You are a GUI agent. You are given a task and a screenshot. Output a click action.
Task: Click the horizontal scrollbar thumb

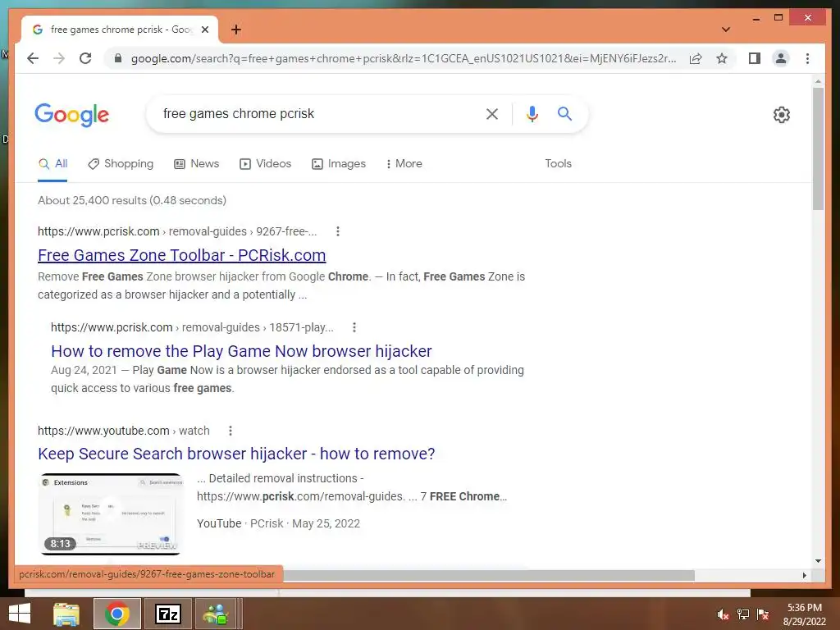click(x=489, y=575)
